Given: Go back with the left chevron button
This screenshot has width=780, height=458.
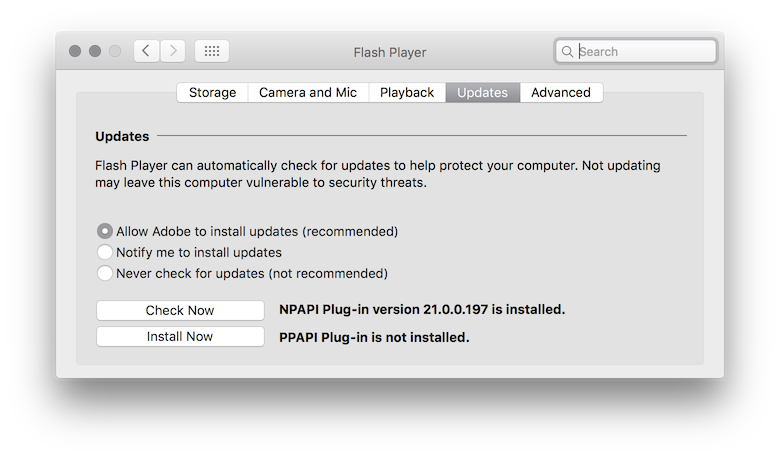Looking at the screenshot, I should coord(147,51).
